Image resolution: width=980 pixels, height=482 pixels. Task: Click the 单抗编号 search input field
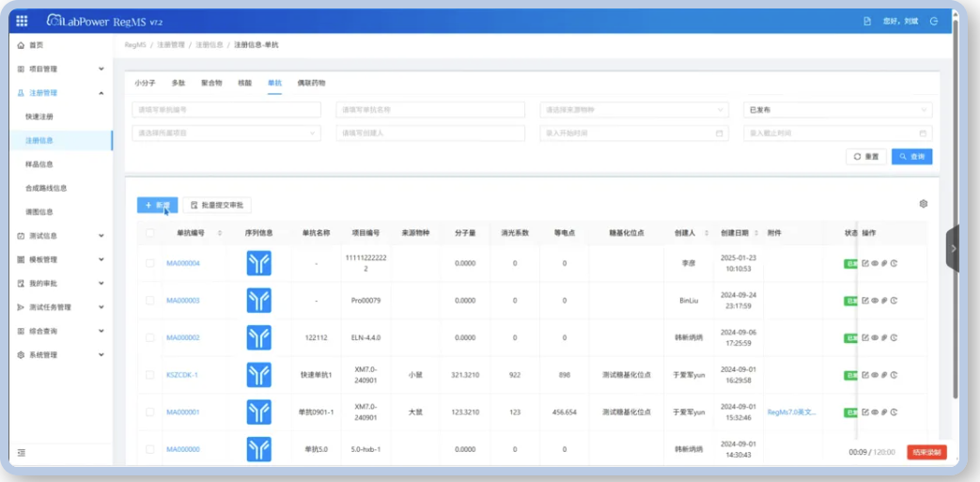point(226,110)
